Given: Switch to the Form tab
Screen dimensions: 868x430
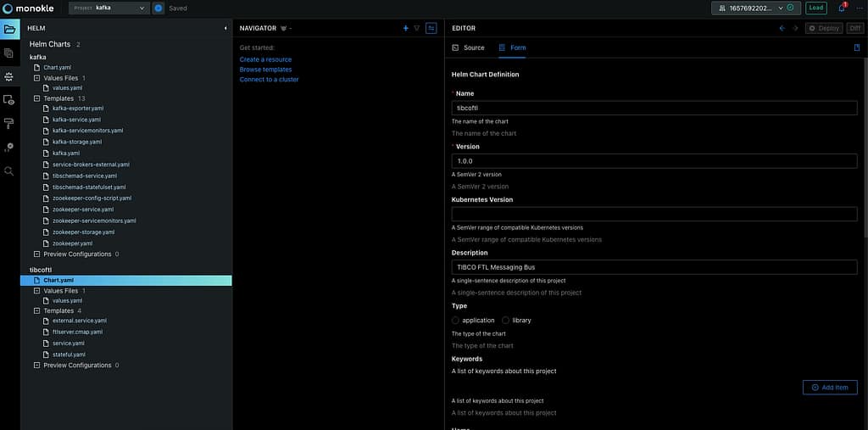Looking at the screenshot, I should tap(513, 47).
